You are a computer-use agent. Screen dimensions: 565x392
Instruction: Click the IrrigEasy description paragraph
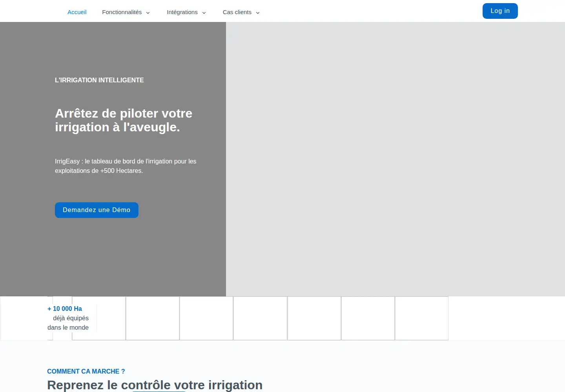click(126, 166)
